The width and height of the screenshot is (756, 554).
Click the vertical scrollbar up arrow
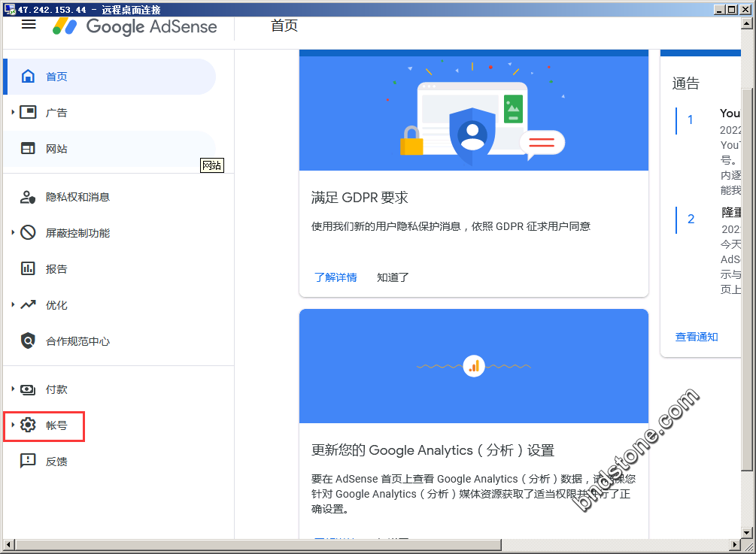point(747,23)
